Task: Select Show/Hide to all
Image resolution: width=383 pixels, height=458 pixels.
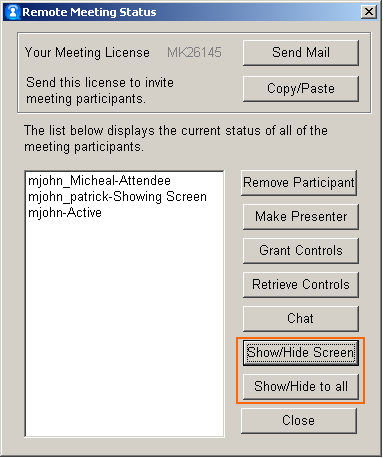Action: coord(301,387)
